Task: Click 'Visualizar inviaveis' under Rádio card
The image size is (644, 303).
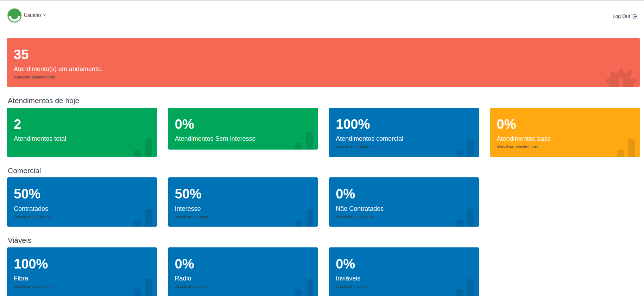Action: (x=191, y=286)
